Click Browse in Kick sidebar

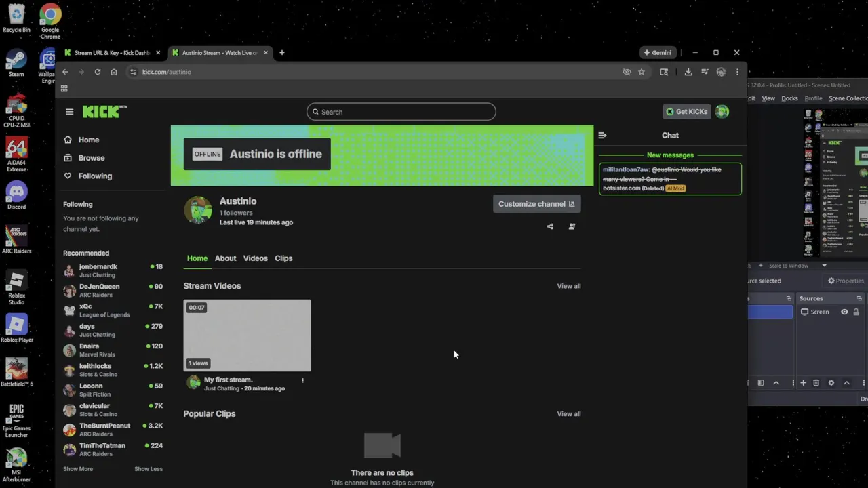[x=91, y=158]
